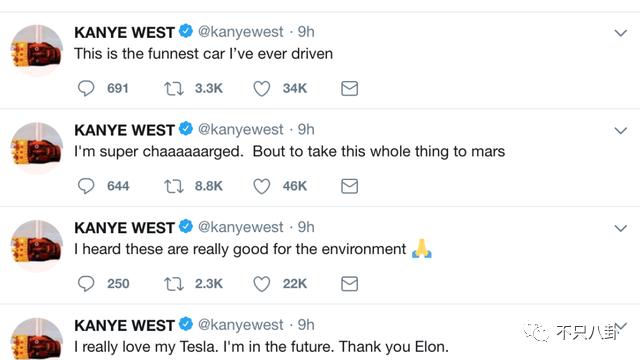
Task: Reply to the "super chaaaaaarged" tweet
Action: 86,186
